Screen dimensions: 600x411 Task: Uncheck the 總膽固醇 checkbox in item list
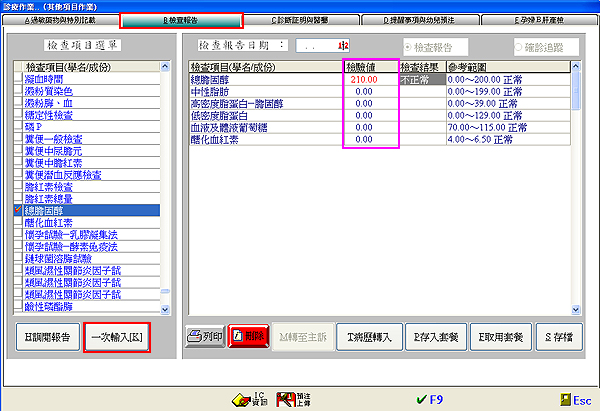(x=17, y=211)
